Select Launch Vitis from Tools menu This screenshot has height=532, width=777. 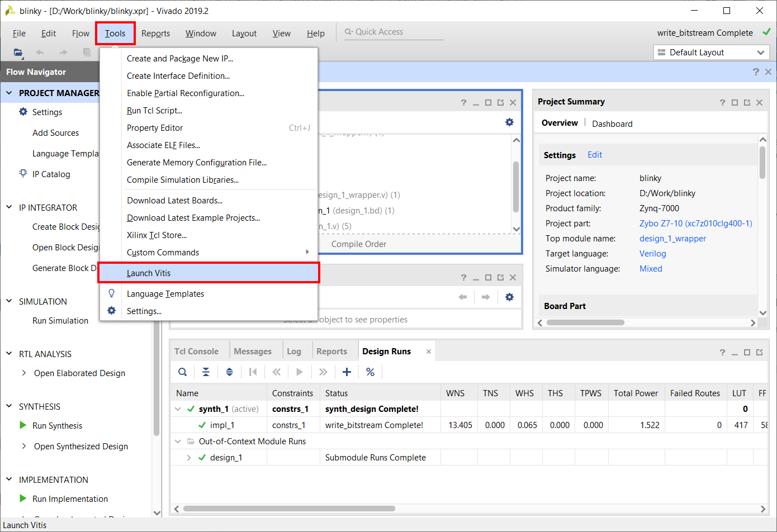coord(209,273)
